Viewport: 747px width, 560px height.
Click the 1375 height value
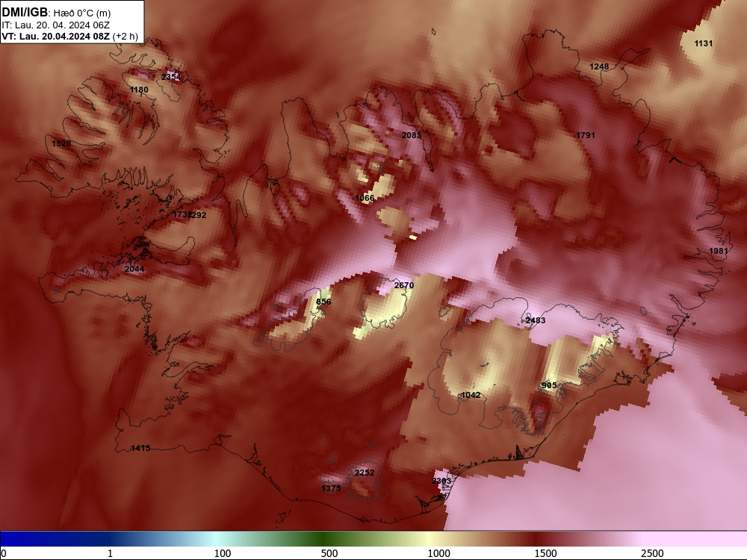(331, 488)
